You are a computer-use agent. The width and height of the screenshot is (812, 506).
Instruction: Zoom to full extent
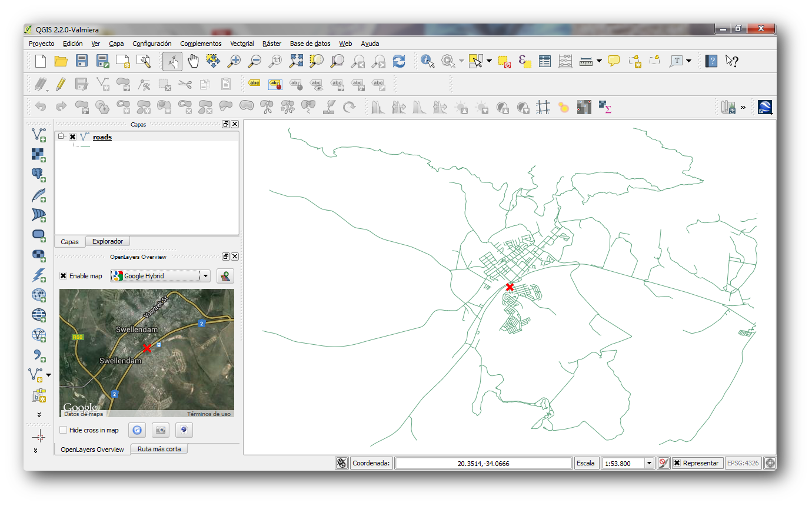(x=296, y=61)
